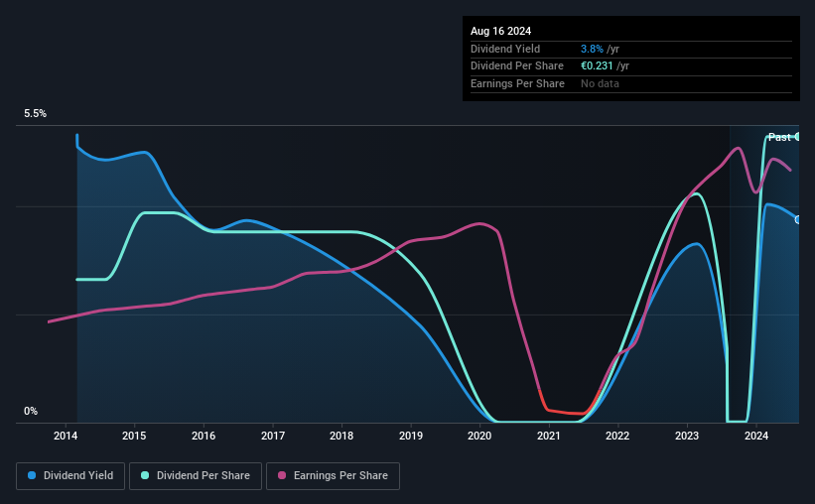The height and width of the screenshot is (504, 815).
Task: Toggle the Earnings Per Share legend button
Action: pyautogui.click(x=333, y=476)
